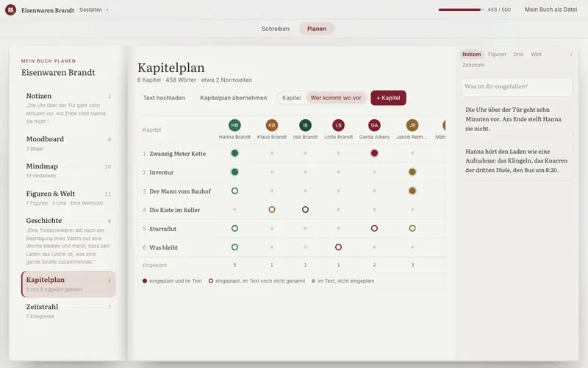This screenshot has height=368, width=588.
Task: Toggle Lotte Brandt in Inventur
Action: pos(338,172)
